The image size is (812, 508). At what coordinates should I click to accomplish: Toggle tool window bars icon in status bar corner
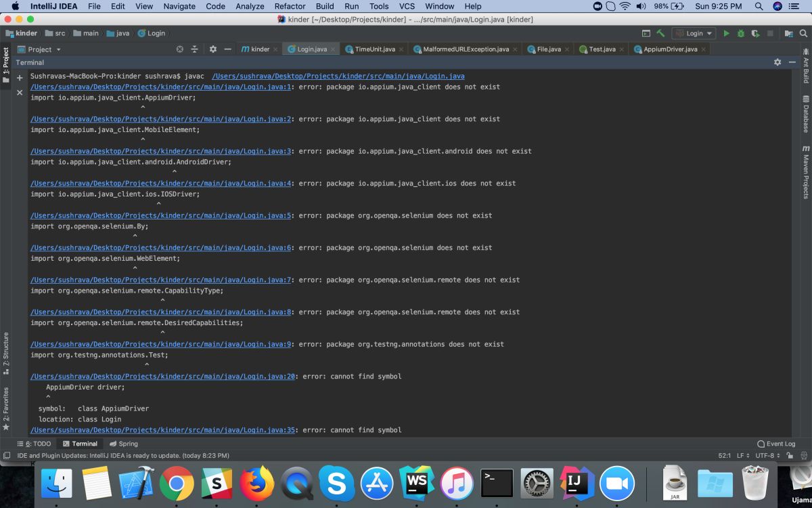coord(6,456)
